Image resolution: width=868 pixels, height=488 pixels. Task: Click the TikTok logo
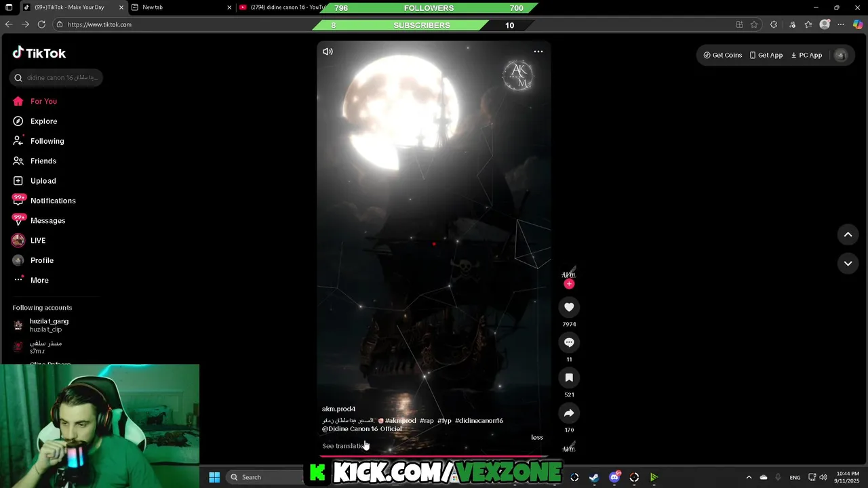[39, 53]
